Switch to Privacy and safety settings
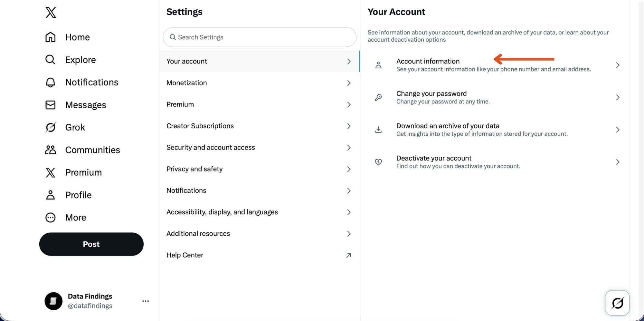644x321 pixels. (x=259, y=169)
